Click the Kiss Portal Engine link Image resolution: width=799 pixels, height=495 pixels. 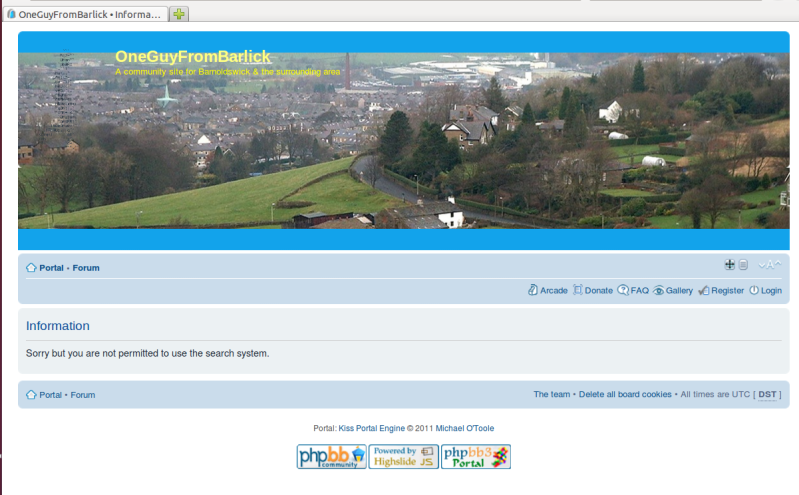click(371, 428)
